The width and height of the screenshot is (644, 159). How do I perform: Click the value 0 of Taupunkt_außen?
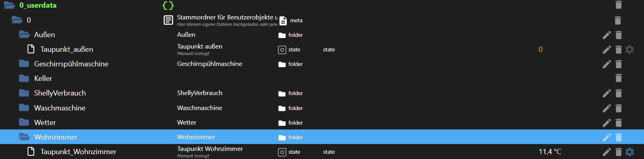[541, 49]
